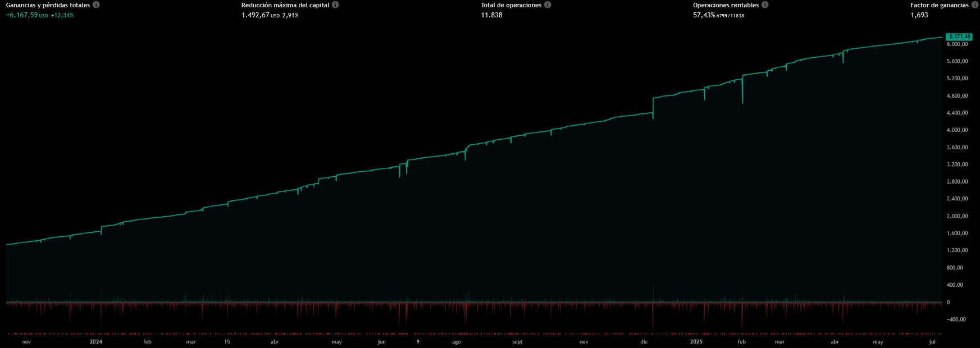This screenshot has height=348, width=980.
Task: Open info icon next to Total de operaciones
Action: pyautogui.click(x=548, y=5)
